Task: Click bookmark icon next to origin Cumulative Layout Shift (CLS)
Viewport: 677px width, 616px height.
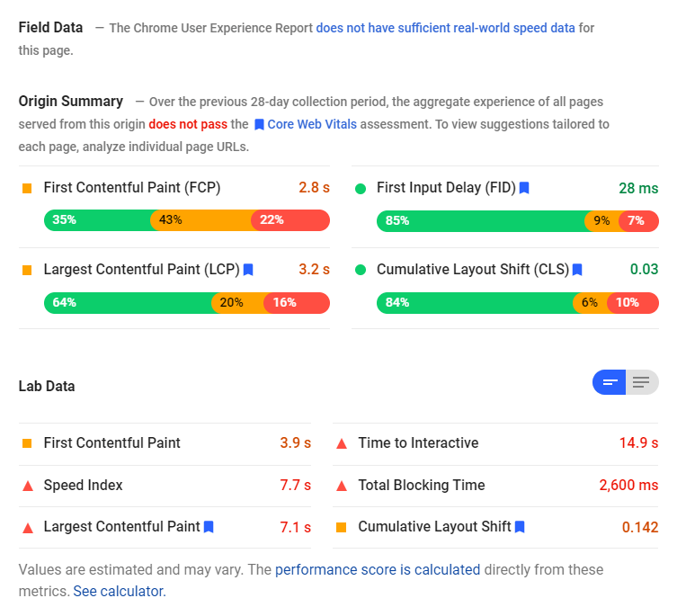Action: pos(577,269)
